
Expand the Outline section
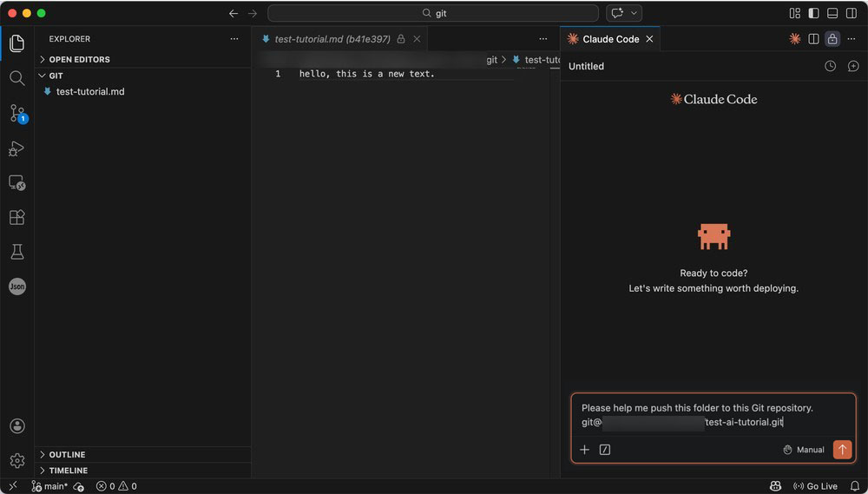tap(143, 454)
